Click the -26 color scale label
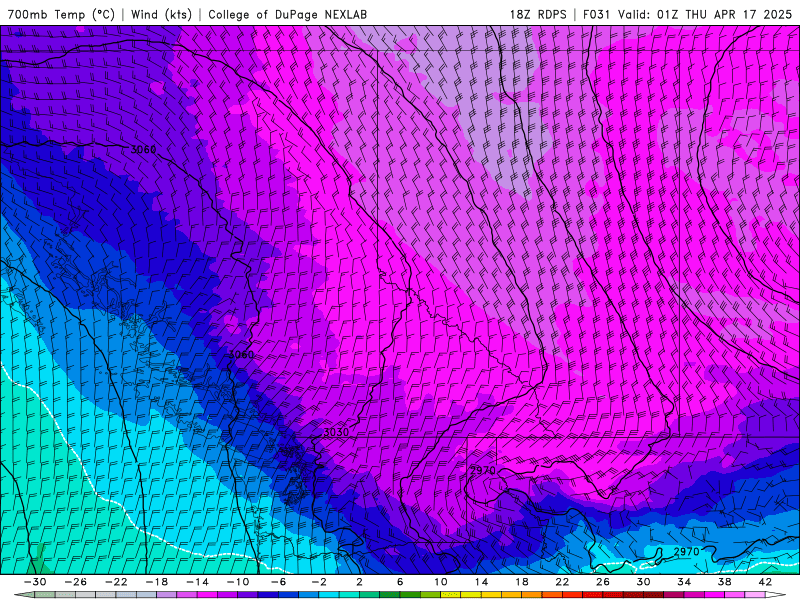The width and height of the screenshot is (800, 600). 76,582
